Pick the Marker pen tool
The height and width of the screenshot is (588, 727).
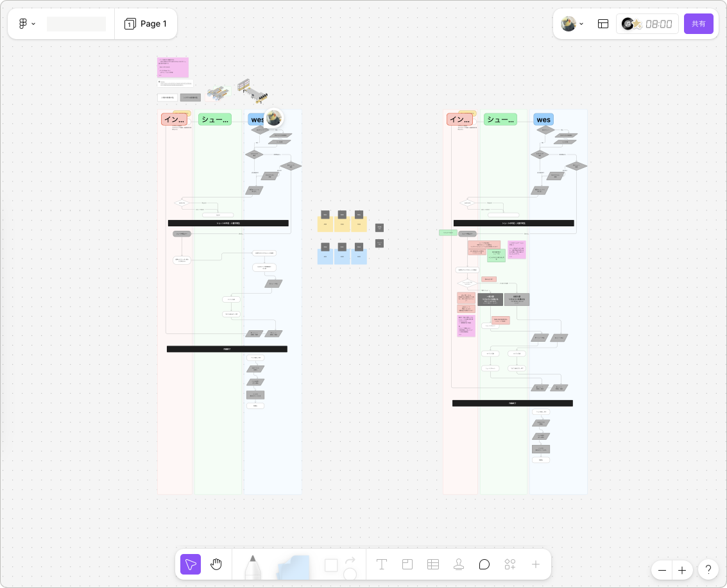tap(252, 566)
